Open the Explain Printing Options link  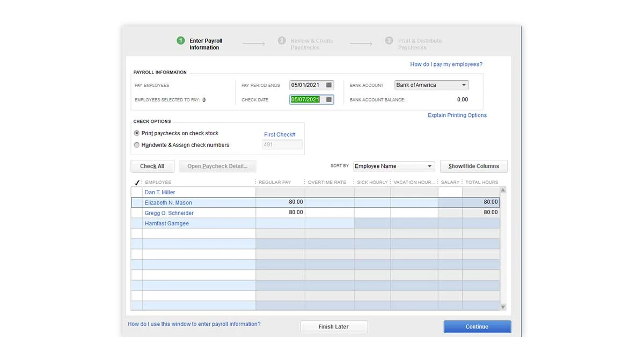tap(457, 115)
